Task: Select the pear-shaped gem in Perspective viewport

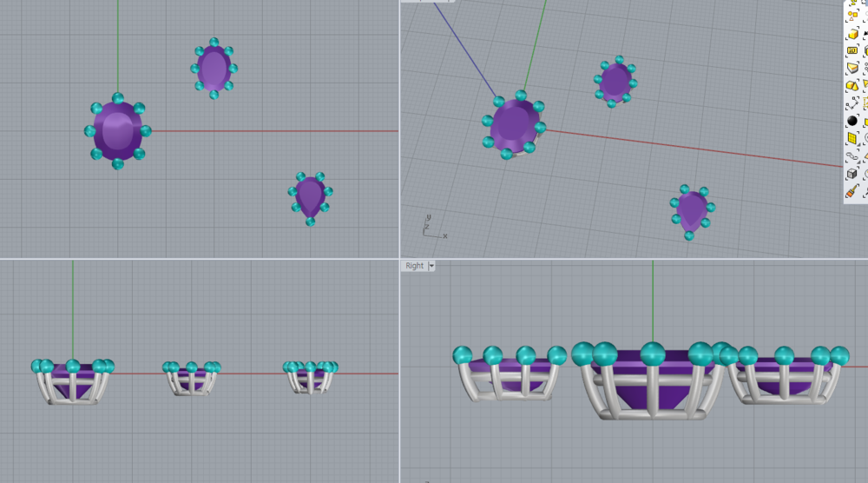Action: coord(692,210)
